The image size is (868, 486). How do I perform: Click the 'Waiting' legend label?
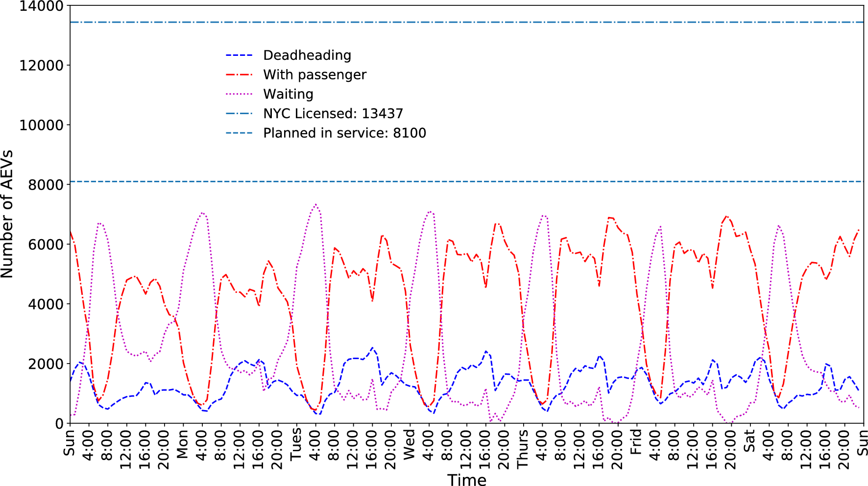pos(288,94)
